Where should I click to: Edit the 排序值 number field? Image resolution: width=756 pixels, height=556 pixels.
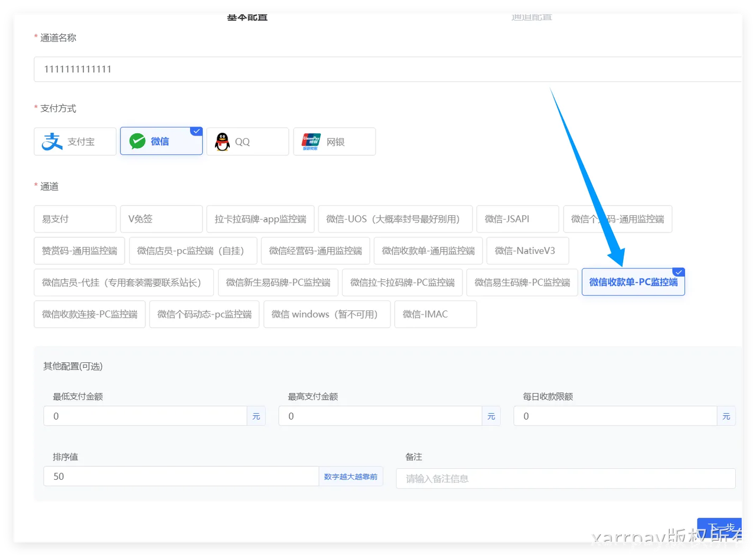pos(181,476)
